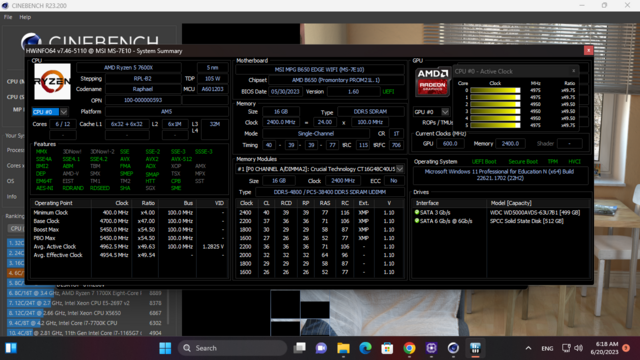The width and height of the screenshot is (640, 360).
Task: Launch Microsoft Edge from the taskbar
Action: pyautogui.click(x=365, y=348)
